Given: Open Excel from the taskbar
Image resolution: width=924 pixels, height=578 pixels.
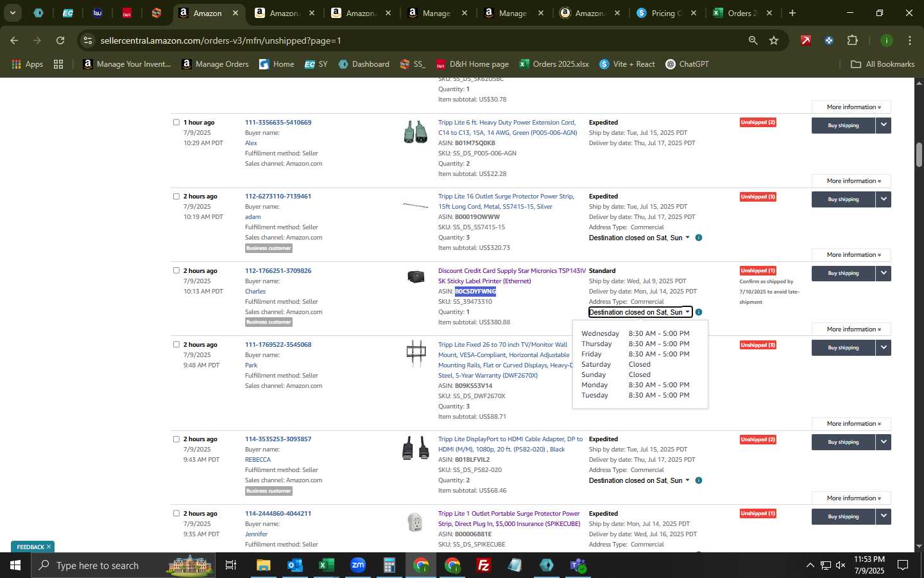Looking at the screenshot, I should tap(327, 565).
